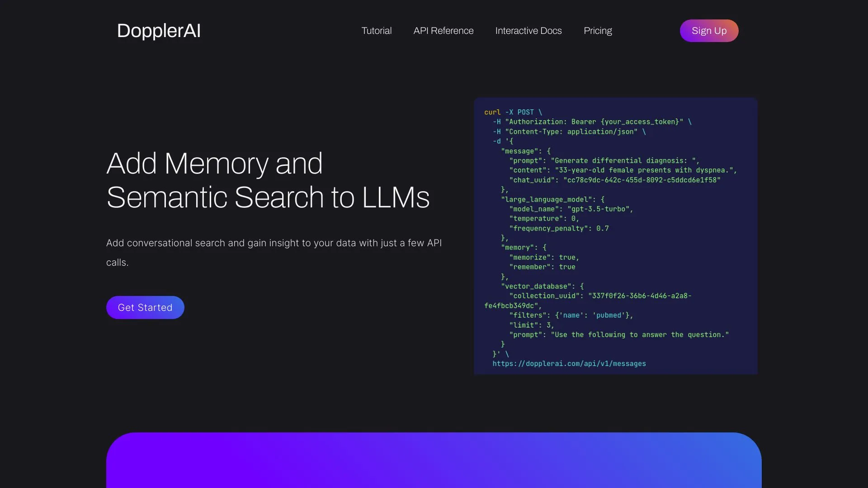The width and height of the screenshot is (868, 488).
Task: Click the memorize true setting line
Action: (x=542, y=257)
